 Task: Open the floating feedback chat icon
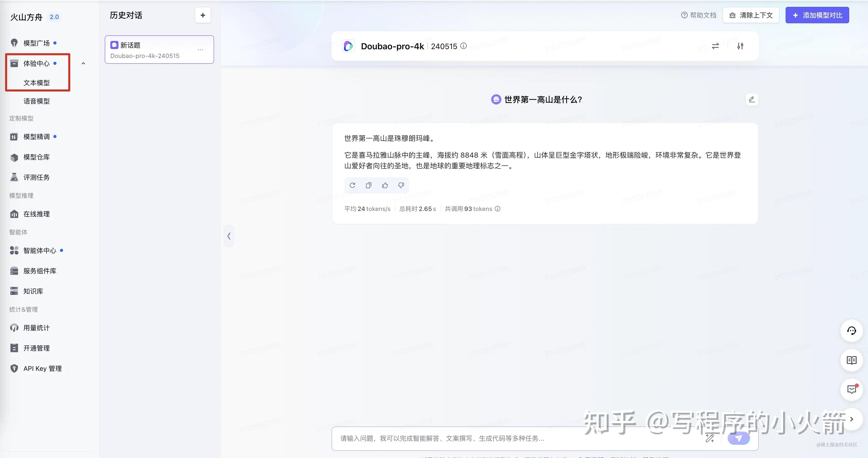click(x=852, y=390)
